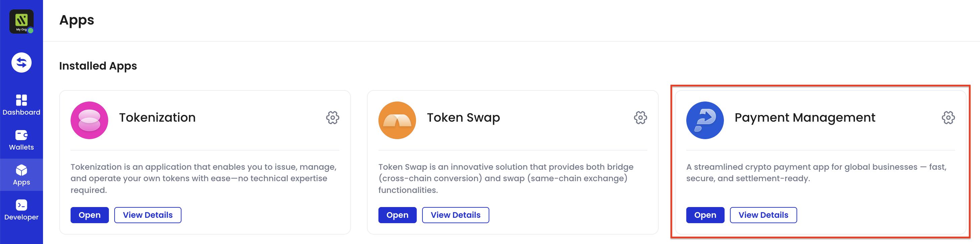View details of the Token Swap app
Screen dimensions: 980x244
pos(455,215)
